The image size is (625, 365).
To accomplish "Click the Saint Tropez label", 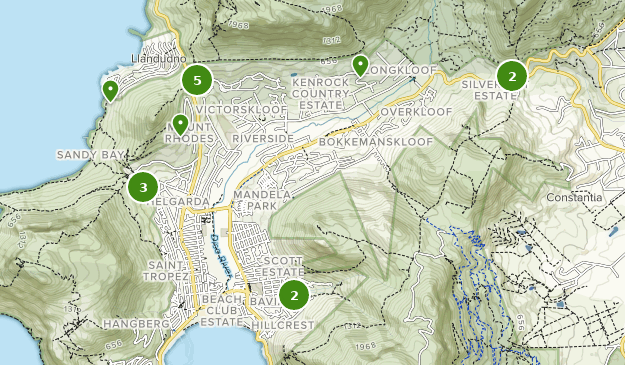I will pyautogui.click(x=165, y=271).
